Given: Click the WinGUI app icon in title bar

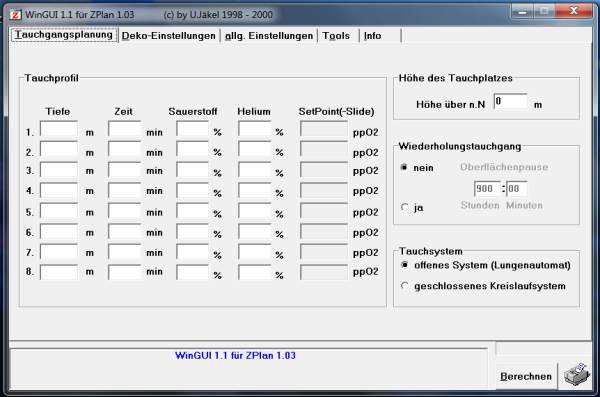Looking at the screenshot, I should click(16, 15).
